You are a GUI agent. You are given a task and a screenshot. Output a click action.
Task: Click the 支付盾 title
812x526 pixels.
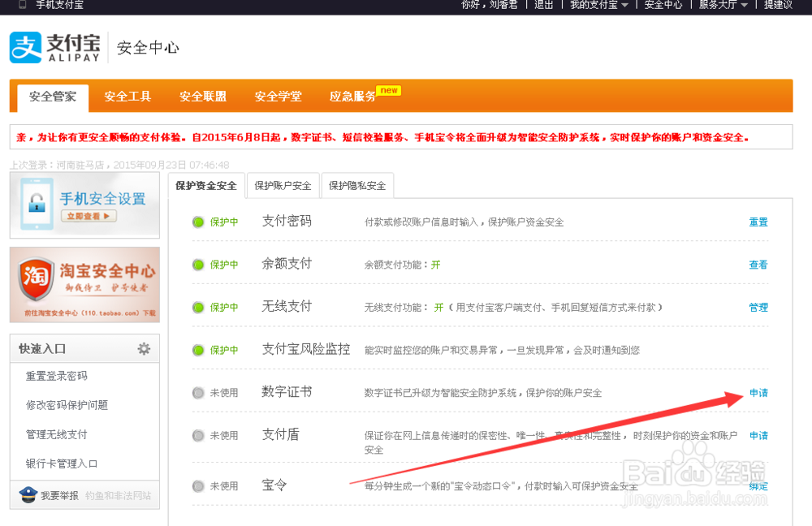click(x=281, y=434)
